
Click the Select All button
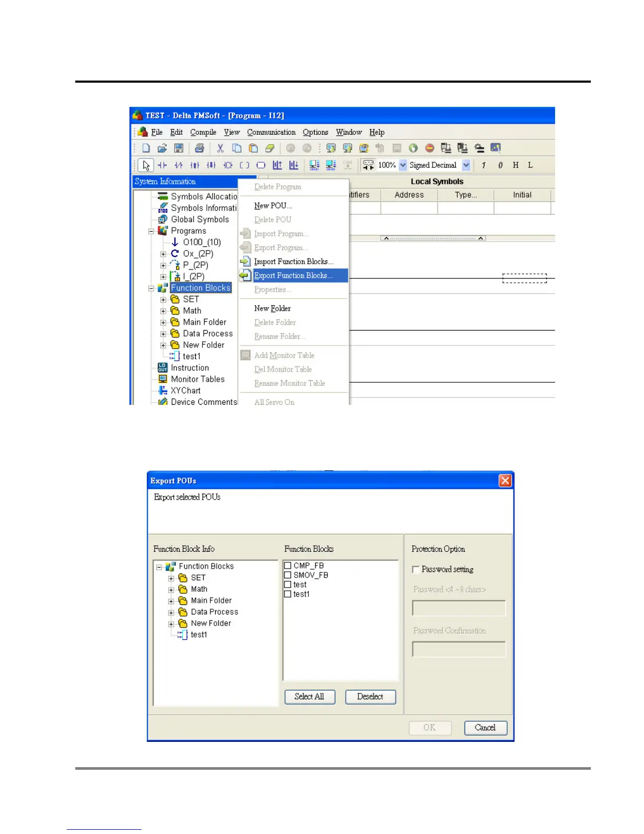point(309,697)
